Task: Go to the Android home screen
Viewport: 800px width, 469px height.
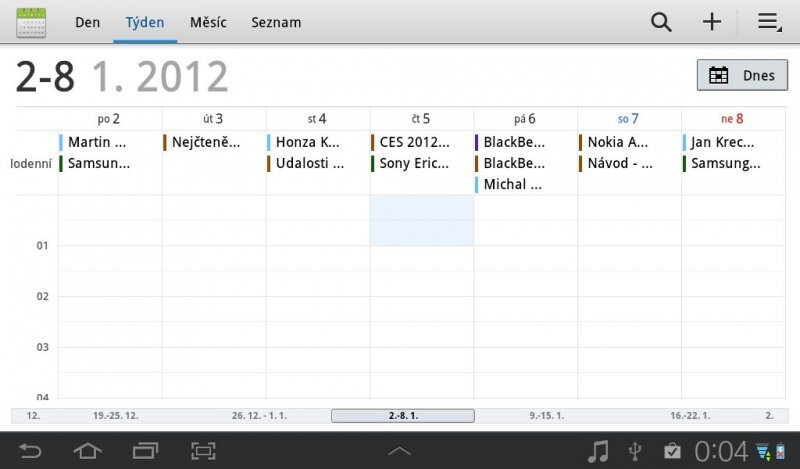Action: pos(88,451)
